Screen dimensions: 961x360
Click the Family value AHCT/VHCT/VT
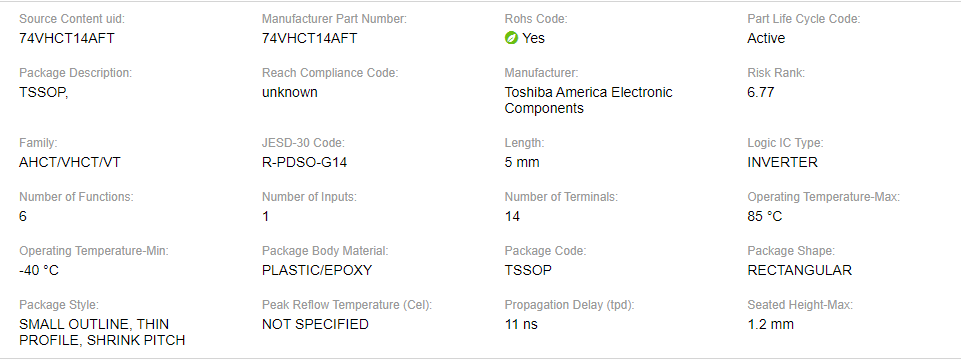tap(70, 163)
